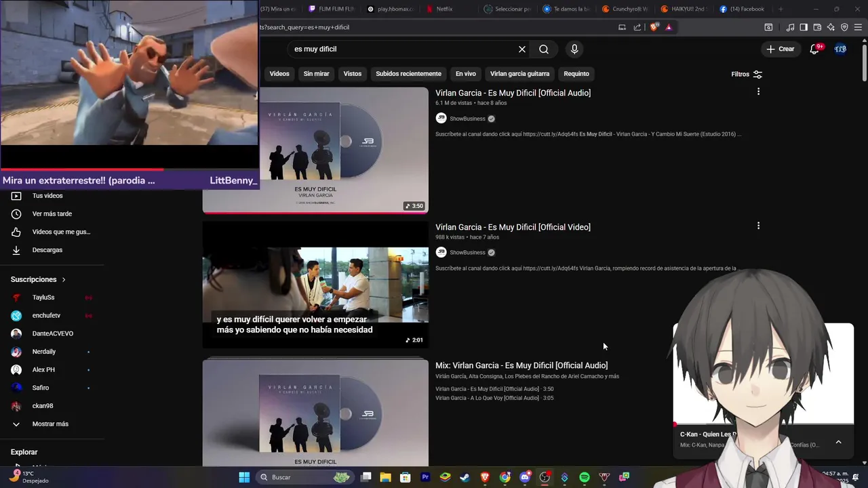Open Premiere Pro from the taskbar
The width and height of the screenshot is (868, 488).
point(425,477)
